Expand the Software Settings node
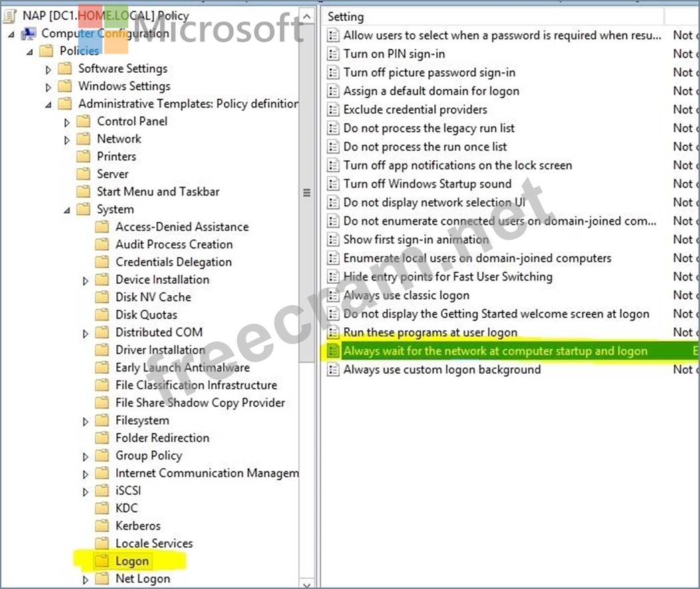Screen dimensions: 700x589 click(48, 69)
